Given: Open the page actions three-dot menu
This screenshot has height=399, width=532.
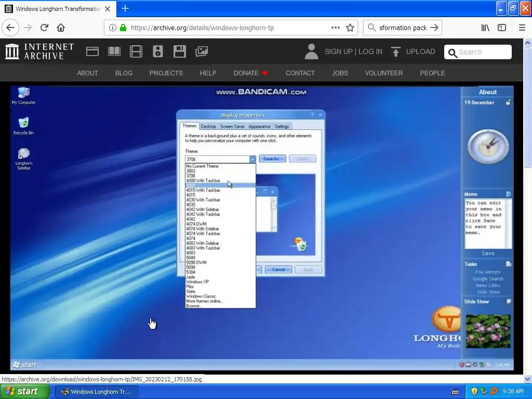Looking at the screenshot, I should (335, 28).
